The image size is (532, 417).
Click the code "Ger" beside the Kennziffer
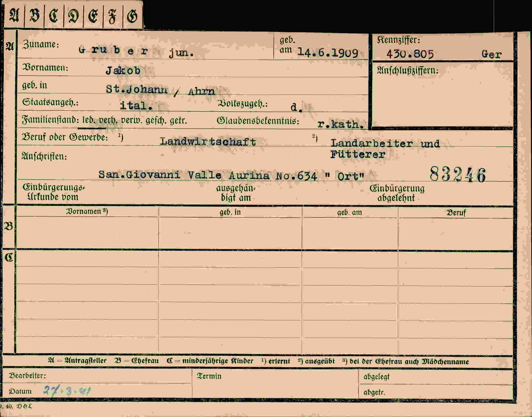tap(491, 54)
